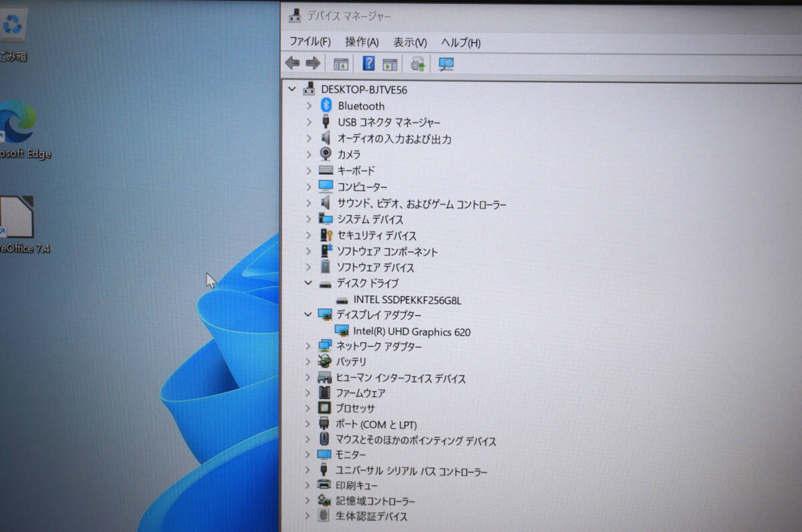Expand the ポート (COM と LPT) node

coord(307,424)
